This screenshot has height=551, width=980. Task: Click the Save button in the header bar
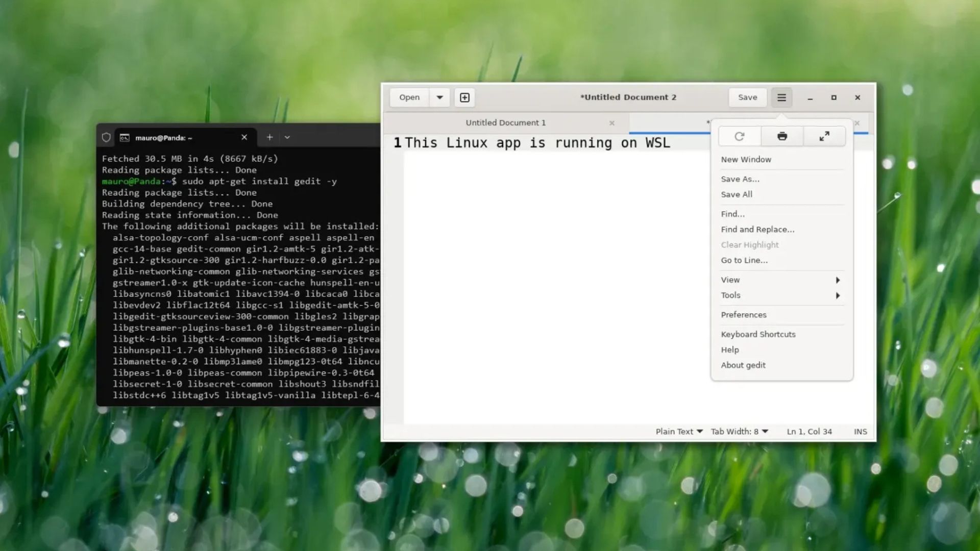point(747,97)
